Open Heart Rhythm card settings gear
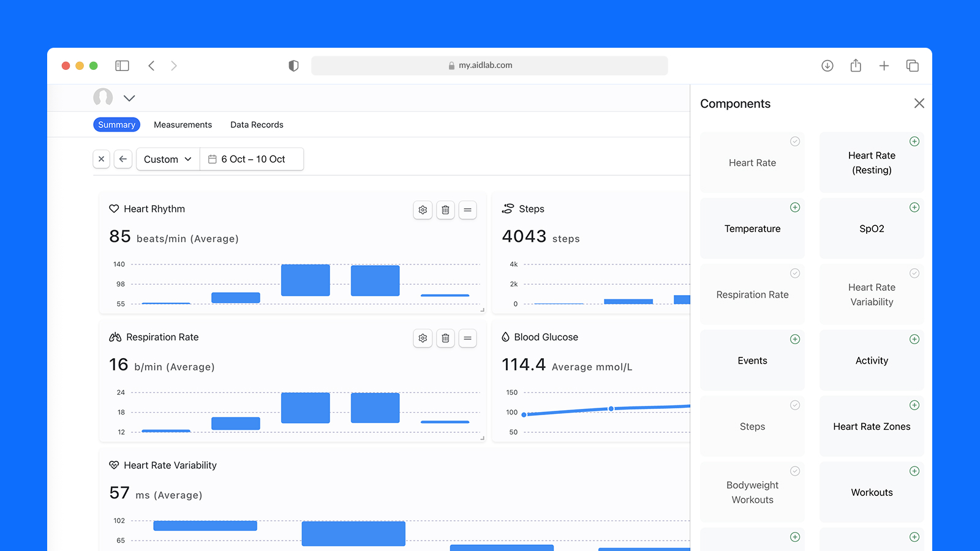Screen dimensions: 980x551 [x=423, y=209]
